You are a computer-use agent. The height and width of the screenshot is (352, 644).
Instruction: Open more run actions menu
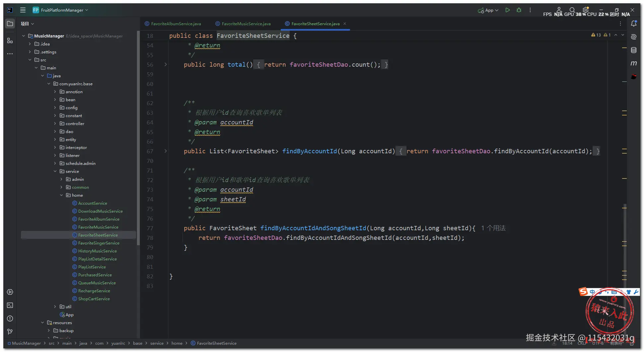coord(530,10)
